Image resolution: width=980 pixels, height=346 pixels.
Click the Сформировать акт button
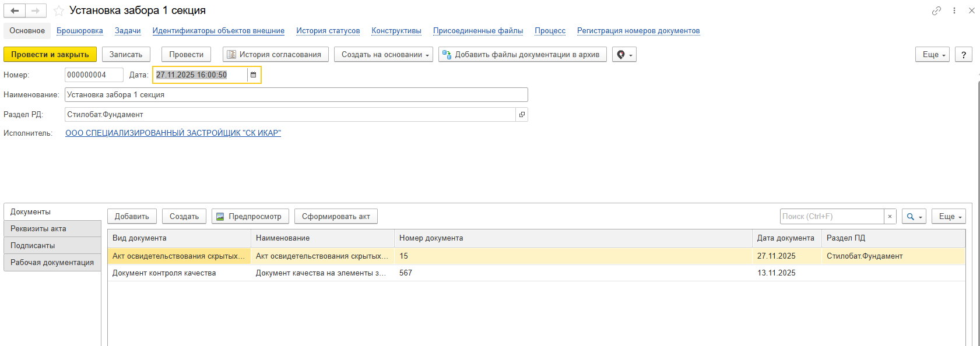(336, 217)
